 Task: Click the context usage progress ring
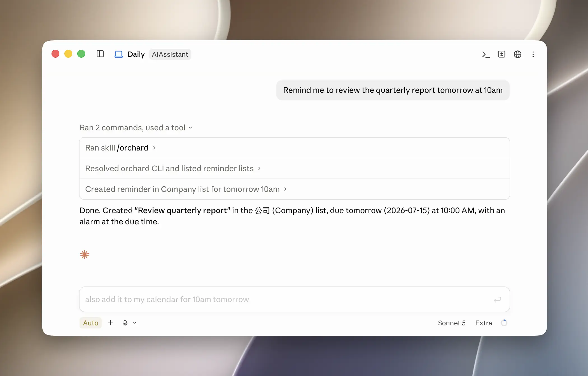pyautogui.click(x=504, y=323)
